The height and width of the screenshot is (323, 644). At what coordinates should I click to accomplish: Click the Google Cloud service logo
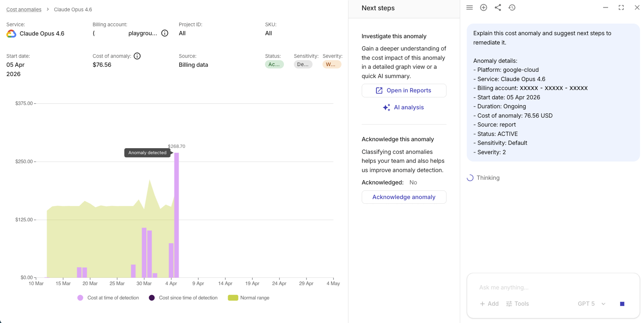point(11,33)
